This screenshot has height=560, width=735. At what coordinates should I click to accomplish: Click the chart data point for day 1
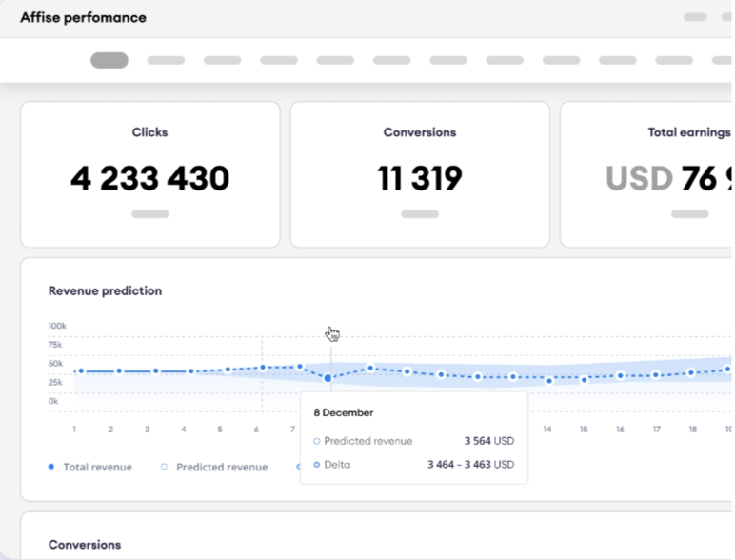coord(81,371)
